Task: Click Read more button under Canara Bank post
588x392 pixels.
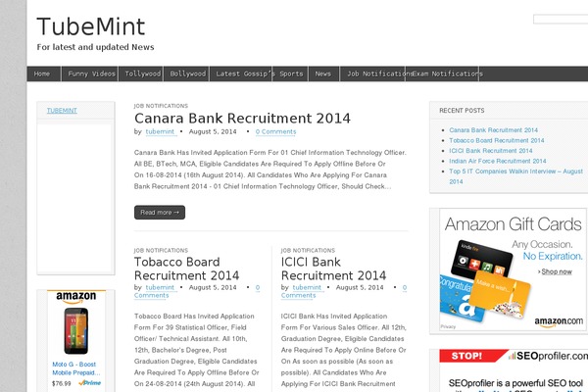Action: (160, 213)
